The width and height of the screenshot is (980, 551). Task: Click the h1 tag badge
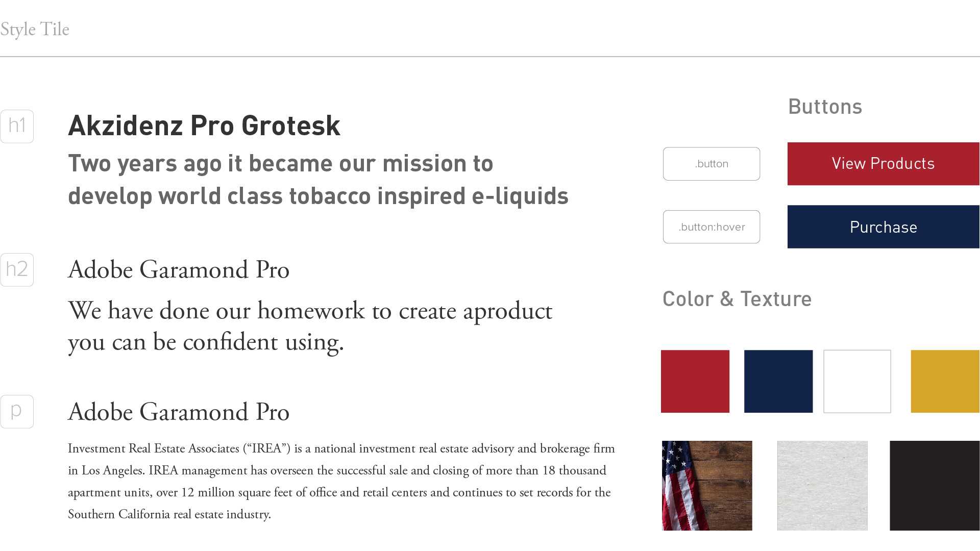pos(17,127)
